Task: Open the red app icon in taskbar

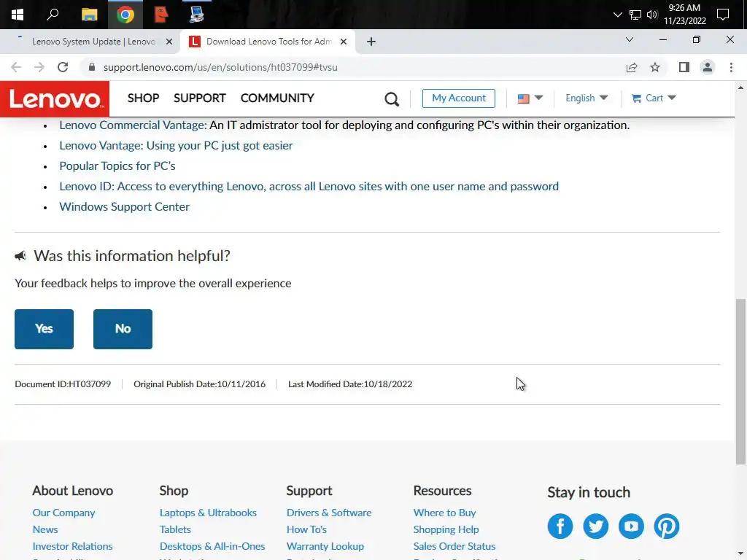Action: point(161,15)
